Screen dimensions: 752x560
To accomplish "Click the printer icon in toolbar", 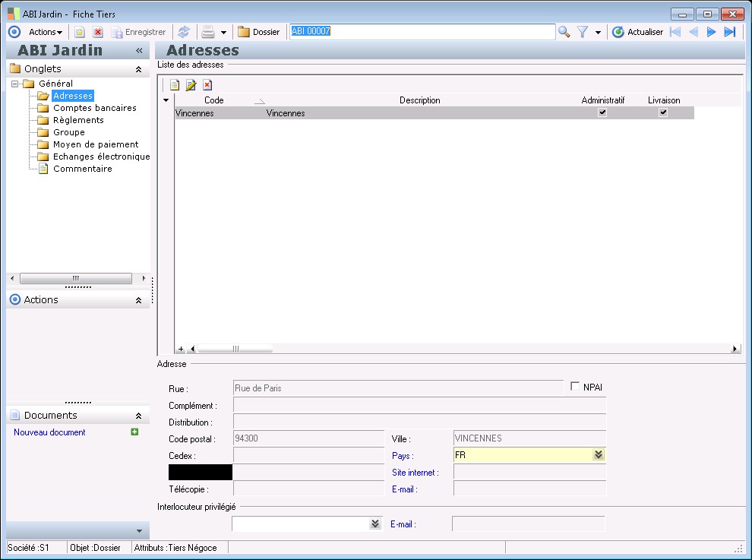I will coord(207,32).
